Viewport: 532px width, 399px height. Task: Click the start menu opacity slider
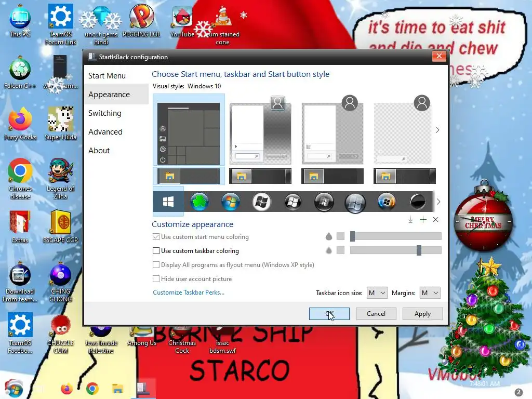point(395,236)
